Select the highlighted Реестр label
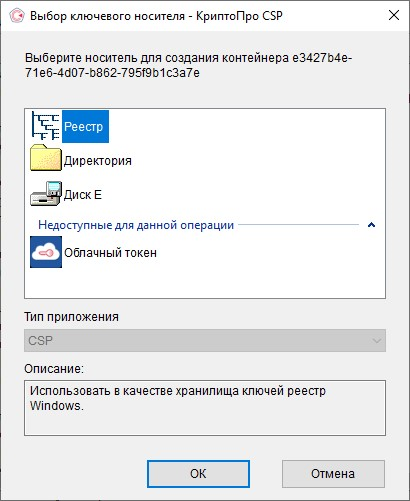The image size is (410, 501). click(x=85, y=127)
